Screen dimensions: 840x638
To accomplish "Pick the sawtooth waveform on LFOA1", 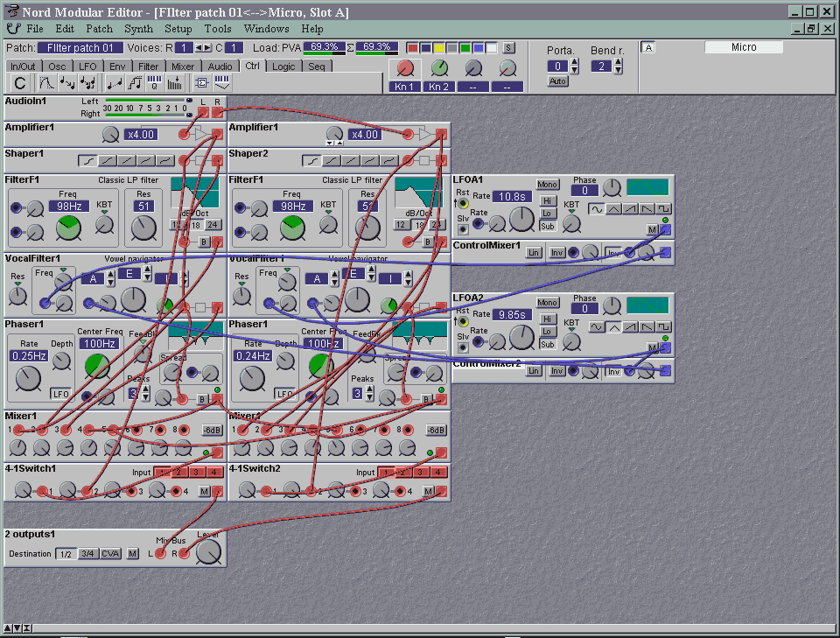I will tap(631, 209).
